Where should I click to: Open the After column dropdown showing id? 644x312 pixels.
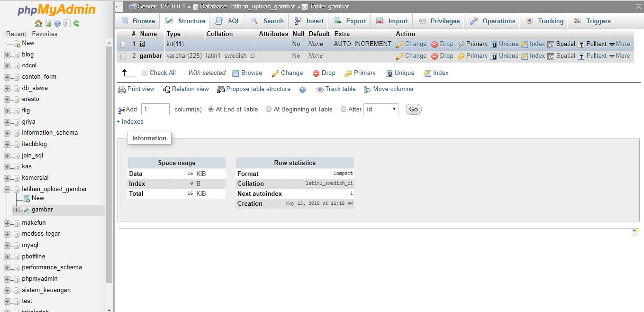(381, 109)
